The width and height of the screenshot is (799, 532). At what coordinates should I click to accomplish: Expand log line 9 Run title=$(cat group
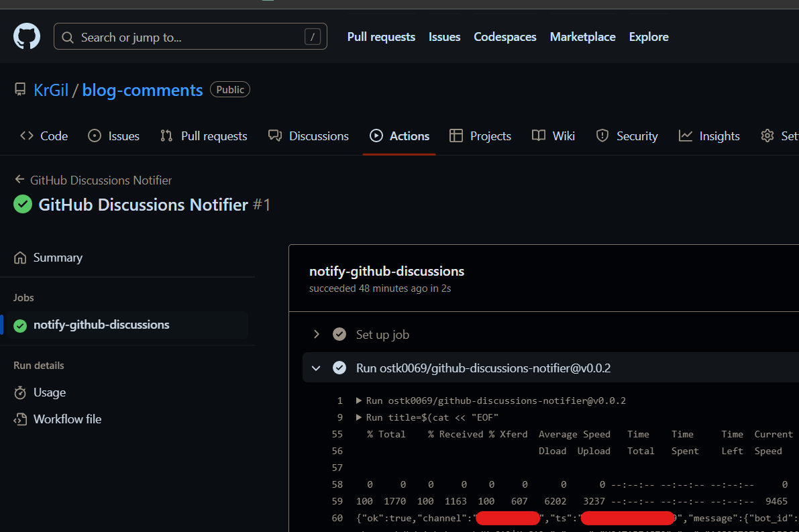[x=359, y=417]
